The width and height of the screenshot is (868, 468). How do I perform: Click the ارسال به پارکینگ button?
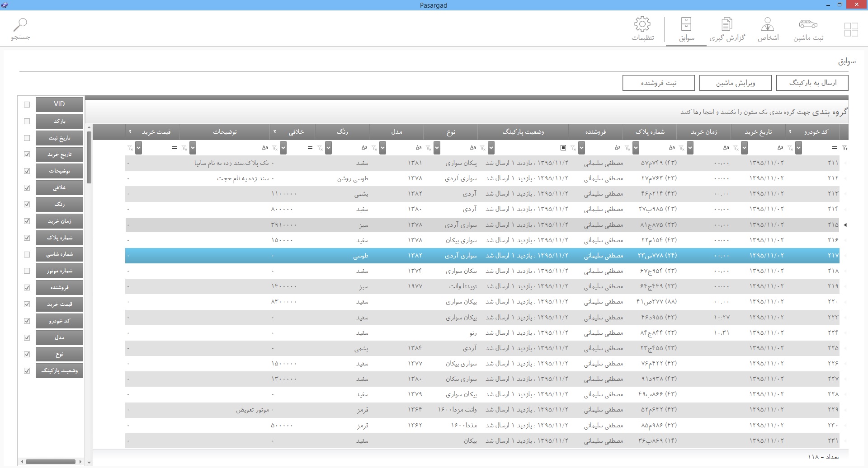pos(812,83)
